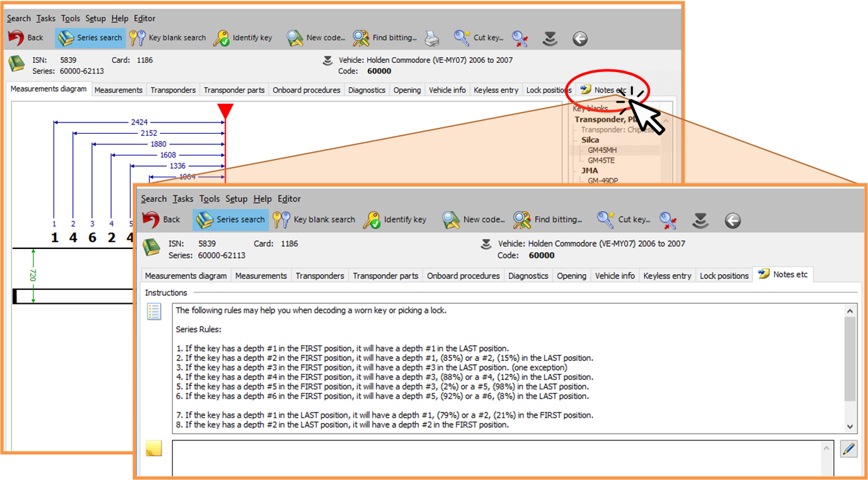This screenshot has height=480, width=868.
Task: Click Instructions list icon in front window
Action: 154,311
